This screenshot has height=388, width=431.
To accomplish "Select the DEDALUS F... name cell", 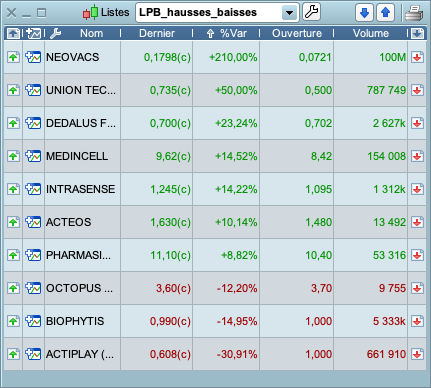I will coord(82,123).
